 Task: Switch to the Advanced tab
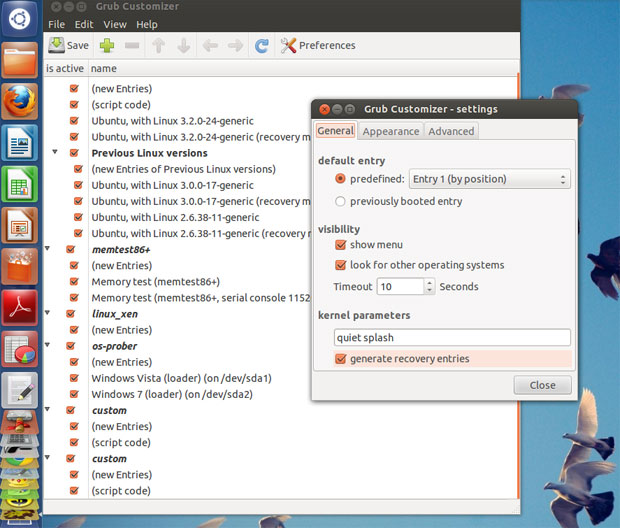coord(451,131)
